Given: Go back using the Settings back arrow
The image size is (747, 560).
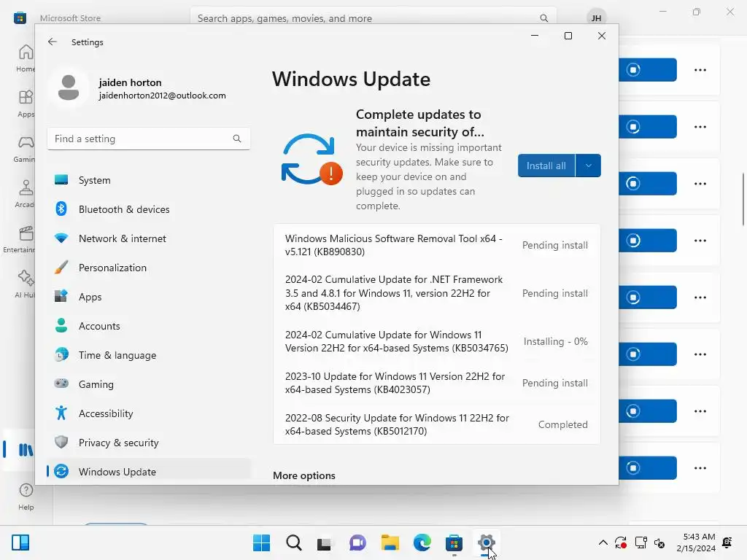Looking at the screenshot, I should pos(53,42).
